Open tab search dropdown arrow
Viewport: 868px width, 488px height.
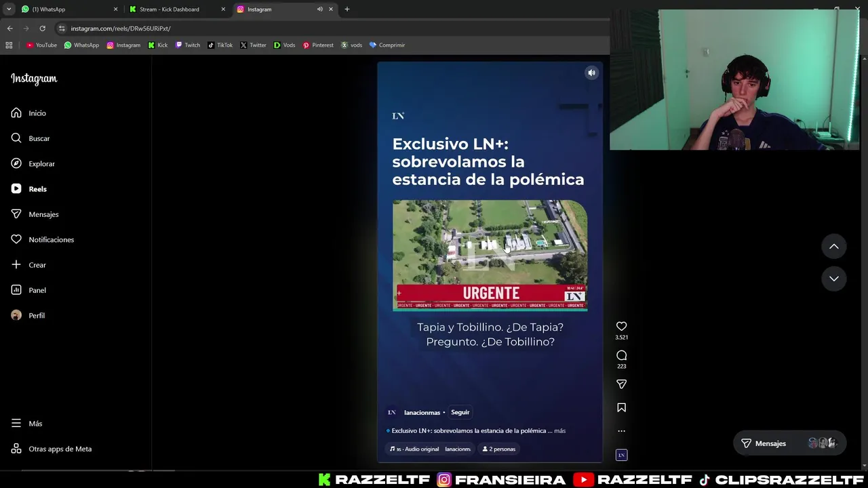(8, 9)
